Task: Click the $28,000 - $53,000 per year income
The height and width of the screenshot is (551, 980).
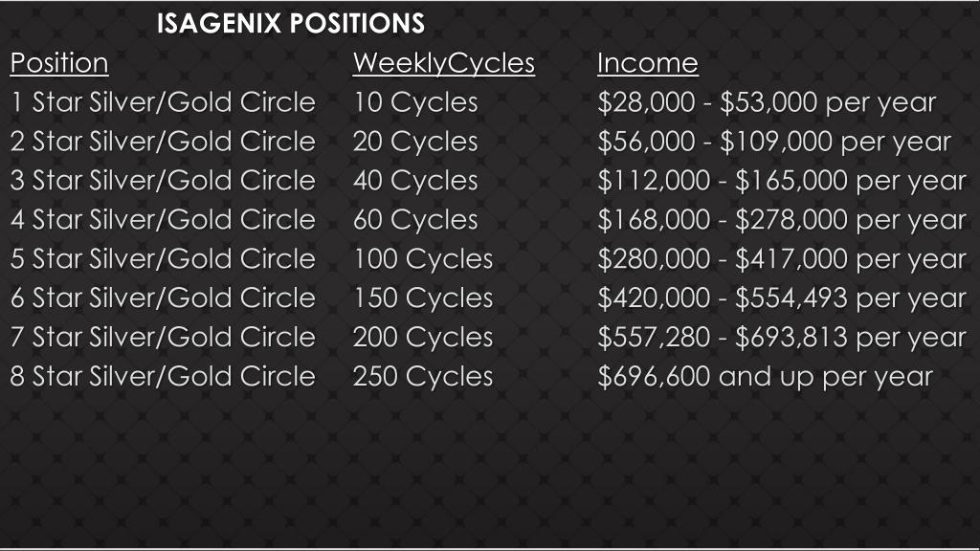Action: (x=767, y=102)
